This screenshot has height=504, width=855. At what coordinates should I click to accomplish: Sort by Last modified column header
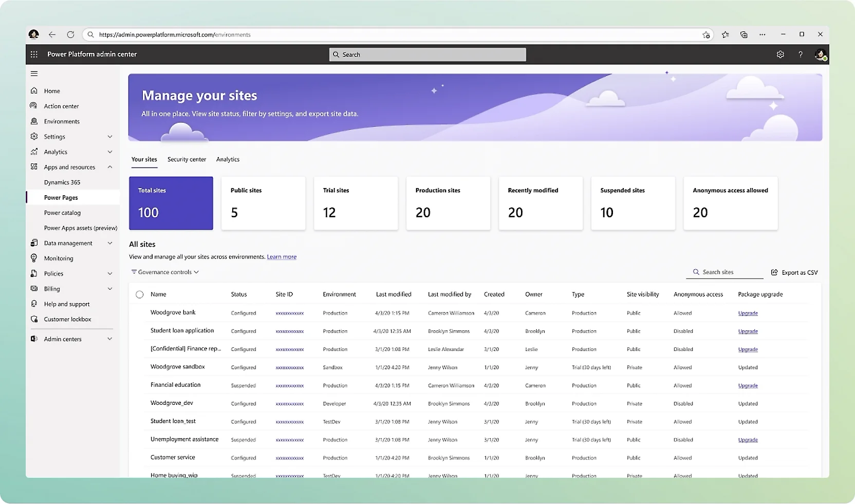394,294
